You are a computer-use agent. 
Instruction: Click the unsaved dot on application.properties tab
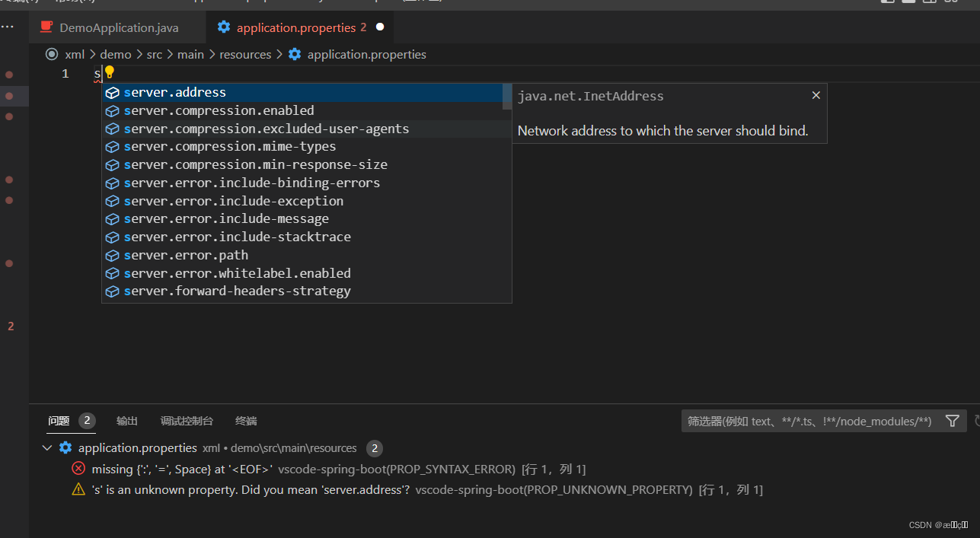[x=380, y=27]
